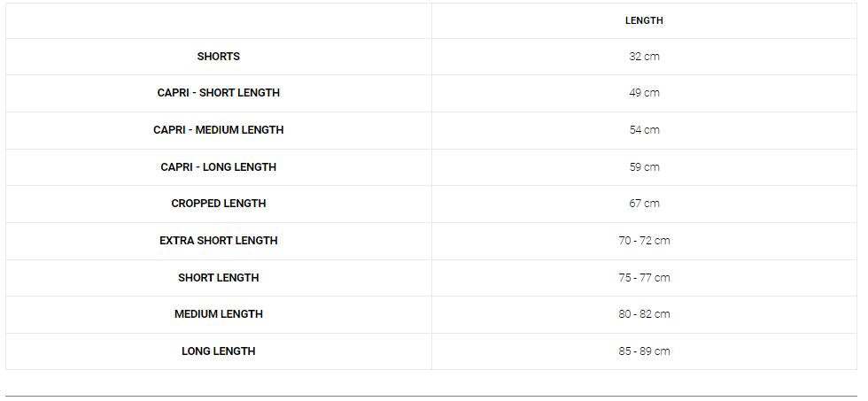Click the 32 cm length value

click(x=644, y=57)
